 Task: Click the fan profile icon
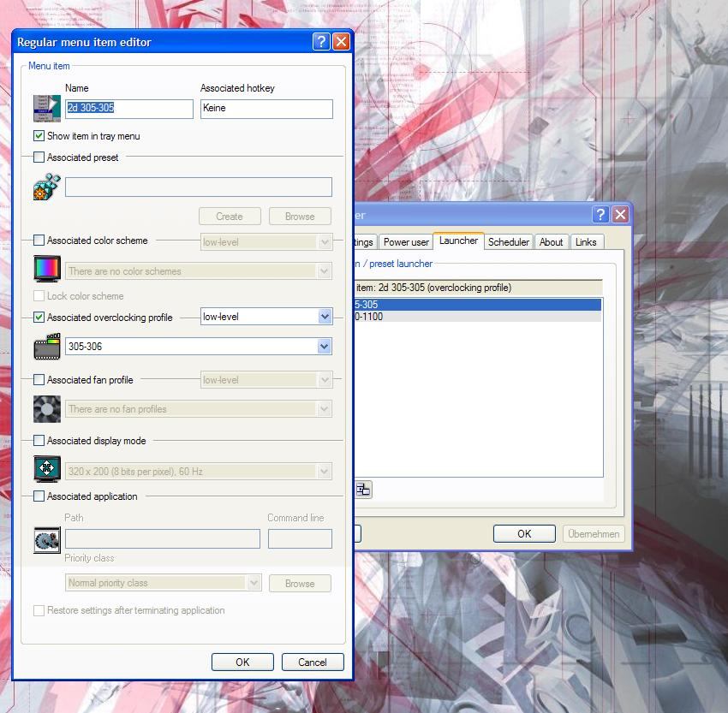(x=47, y=409)
